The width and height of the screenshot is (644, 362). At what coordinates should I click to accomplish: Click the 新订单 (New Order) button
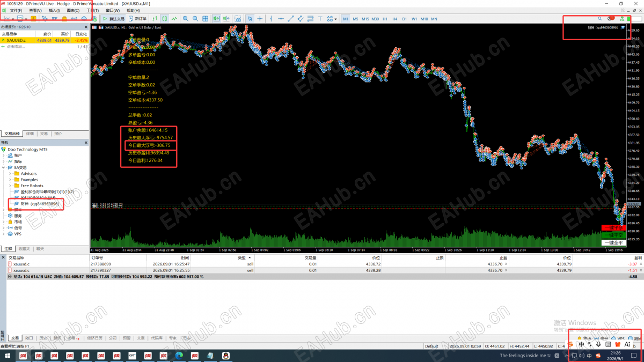click(x=138, y=19)
